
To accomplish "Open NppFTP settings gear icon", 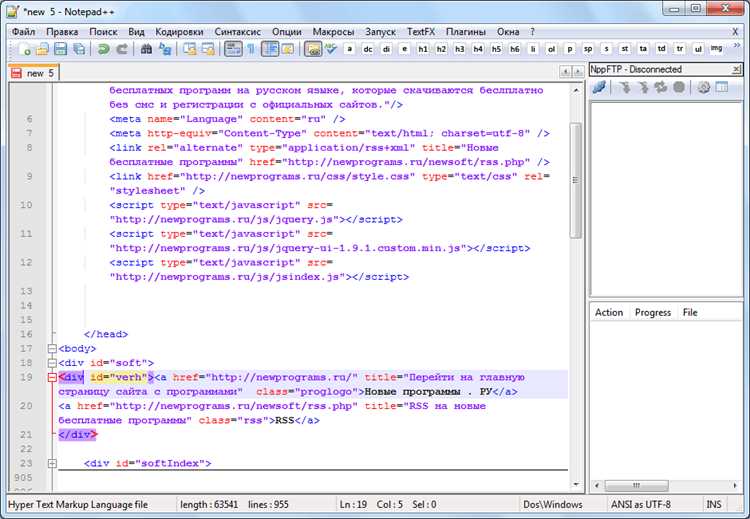I will click(703, 87).
